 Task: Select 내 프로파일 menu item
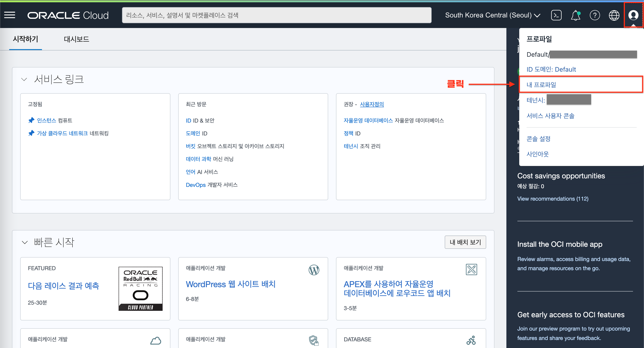coord(581,84)
